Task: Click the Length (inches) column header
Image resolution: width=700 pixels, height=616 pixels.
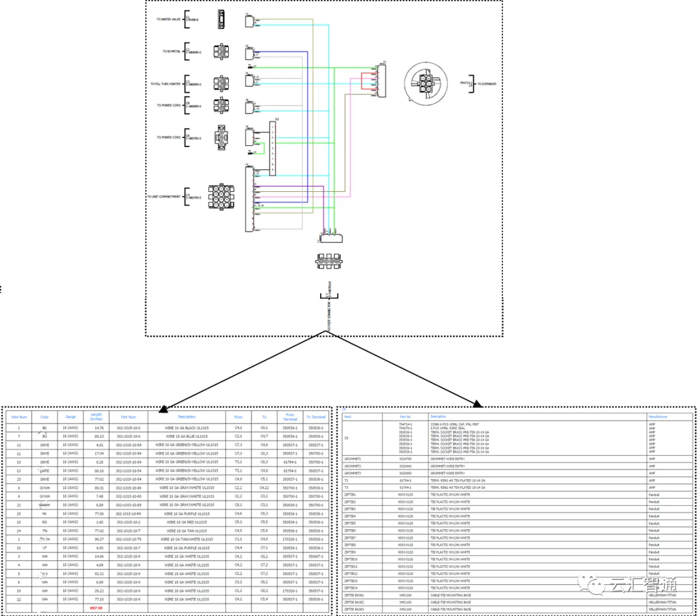Action: 97,417
